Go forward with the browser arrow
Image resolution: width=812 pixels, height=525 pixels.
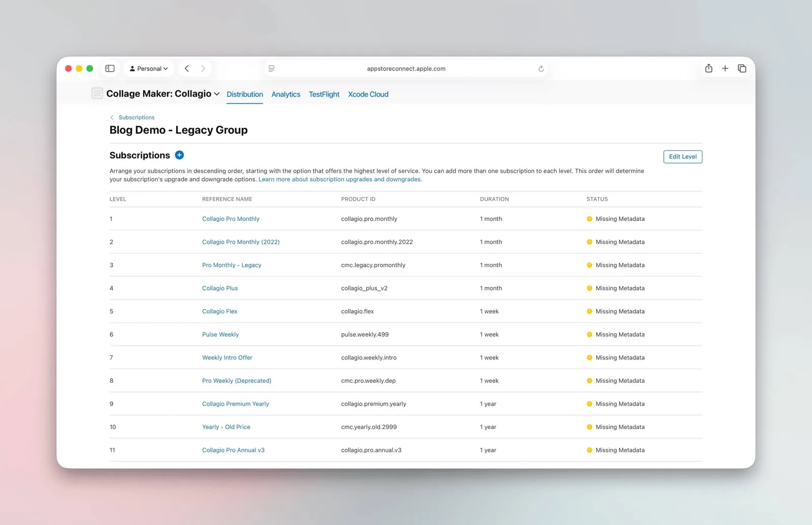click(203, 69)
